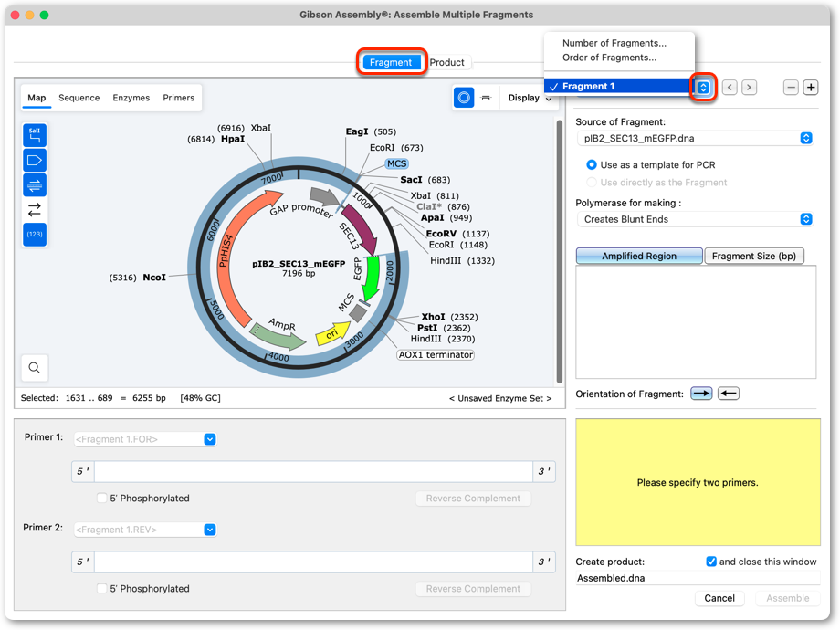Select Fragment 1 in the menu
Viewport: 840px width, 630px height.
tap(619, 86)
